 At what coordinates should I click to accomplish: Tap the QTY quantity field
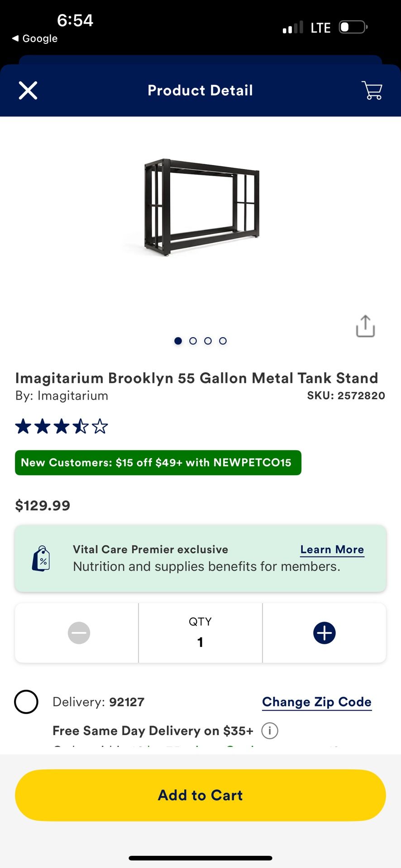coord(200,633)
